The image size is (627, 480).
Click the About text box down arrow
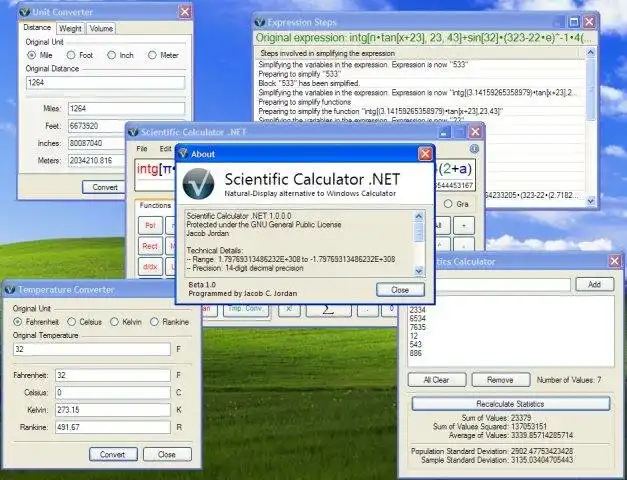click(x=419, y=271)
